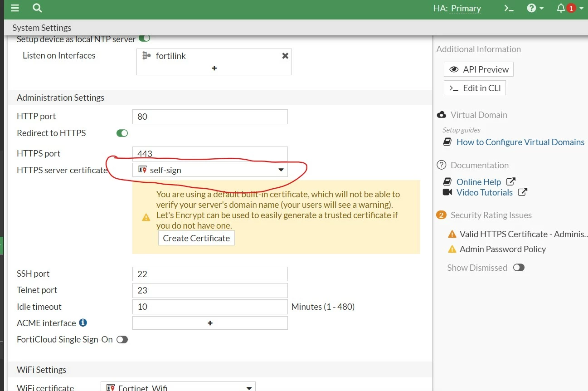Click the eye icon in API Preview
588x391 pixels.
point(454,69)
